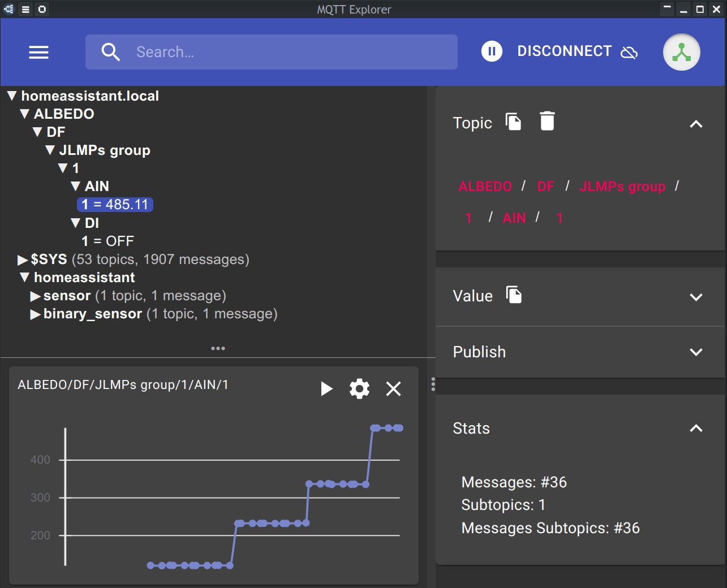Viewport: 727px width, 588px height.
Task: Click the vertical three-dot panel handle
Action: pyautogui.click(x=433, y=384)
